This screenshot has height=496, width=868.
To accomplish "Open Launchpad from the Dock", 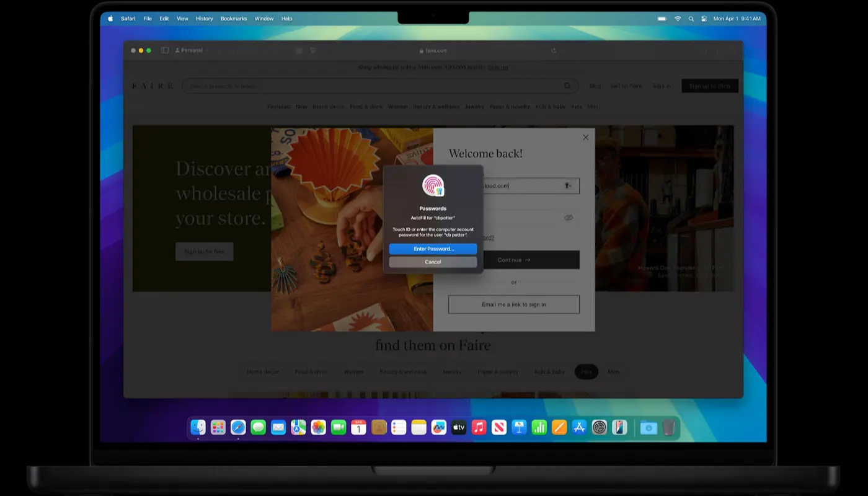I will point(218,427).
